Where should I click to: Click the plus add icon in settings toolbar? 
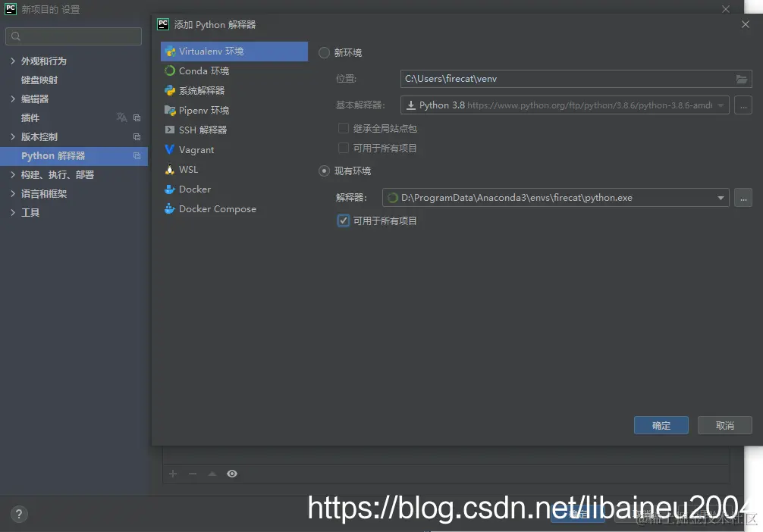click(173, 474)
